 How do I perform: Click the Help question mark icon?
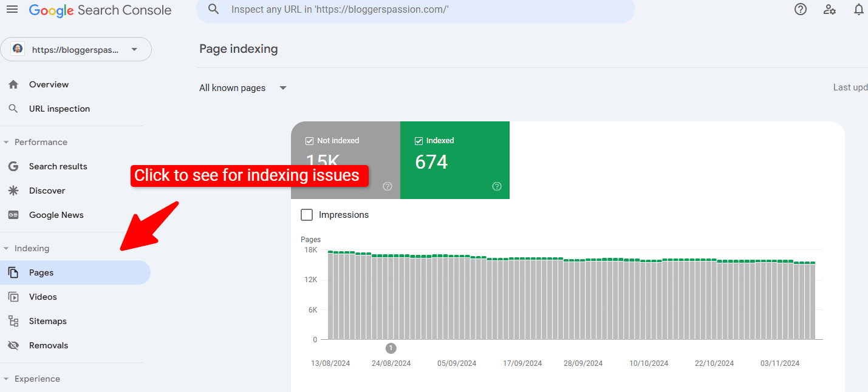tap(801, 10)
